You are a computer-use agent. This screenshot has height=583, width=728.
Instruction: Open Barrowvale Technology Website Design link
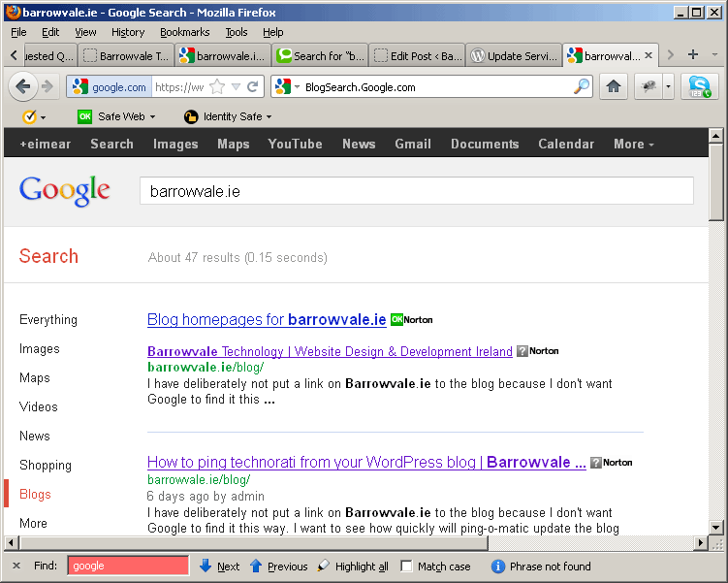pyautogui.click(x=330, y=351)
